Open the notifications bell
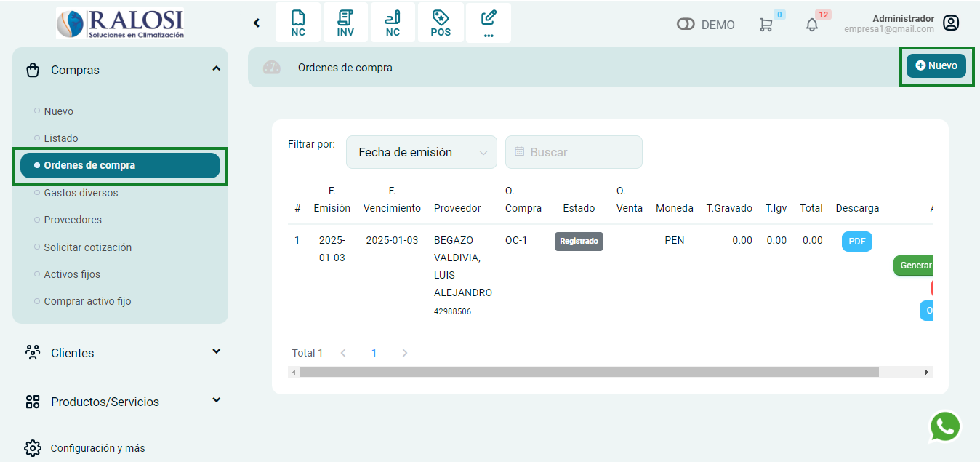 pos(812,25)
